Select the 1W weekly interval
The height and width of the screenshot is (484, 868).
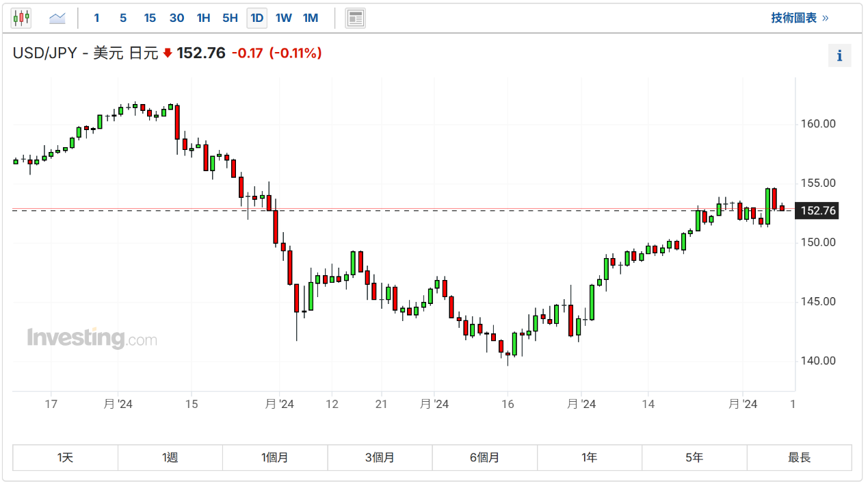pos(283,18)
